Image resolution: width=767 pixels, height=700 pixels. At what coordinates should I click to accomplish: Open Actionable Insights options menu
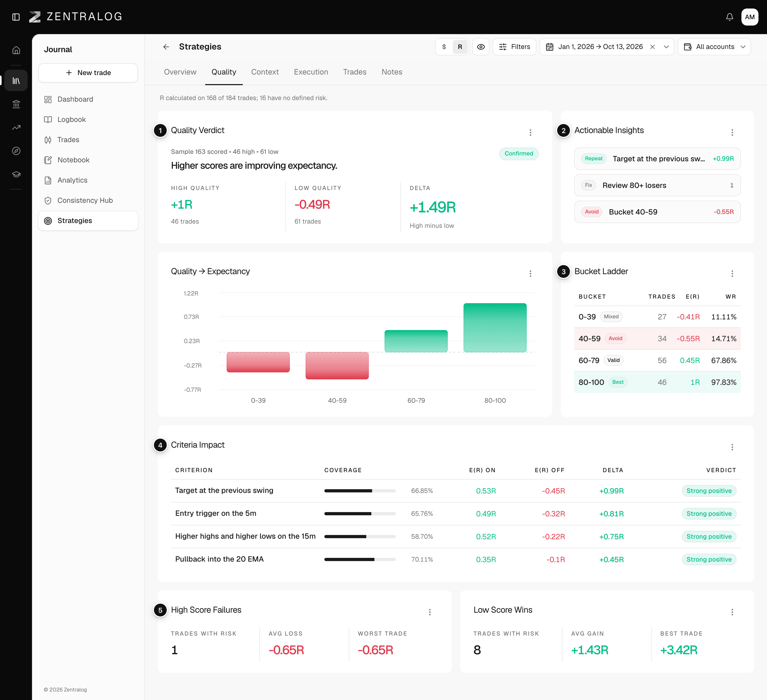point(732,132)
